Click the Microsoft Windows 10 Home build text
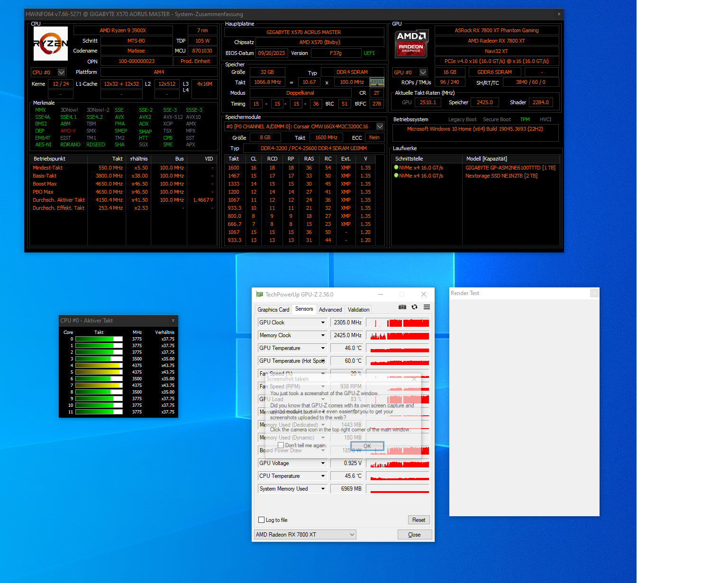The height and width of the screenshot is (583, 728). [475, 129]
